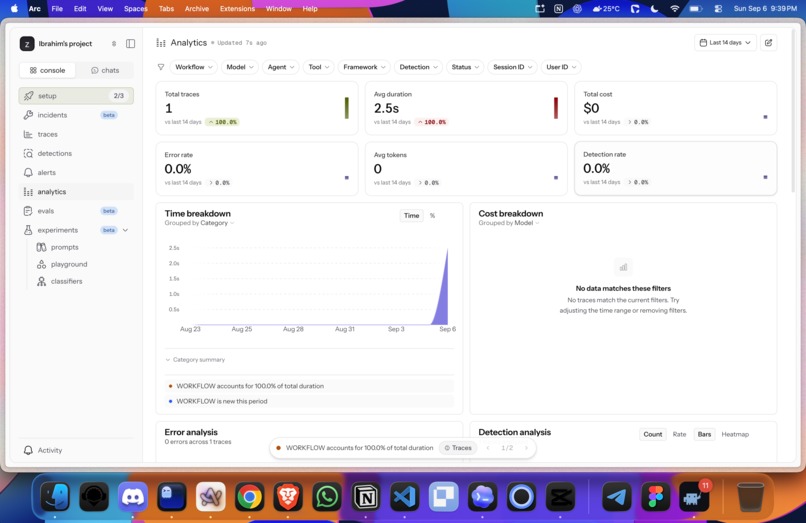This screenshot has width=806, height=523.
Task: Open the Tabs menu
Action: 166,9
